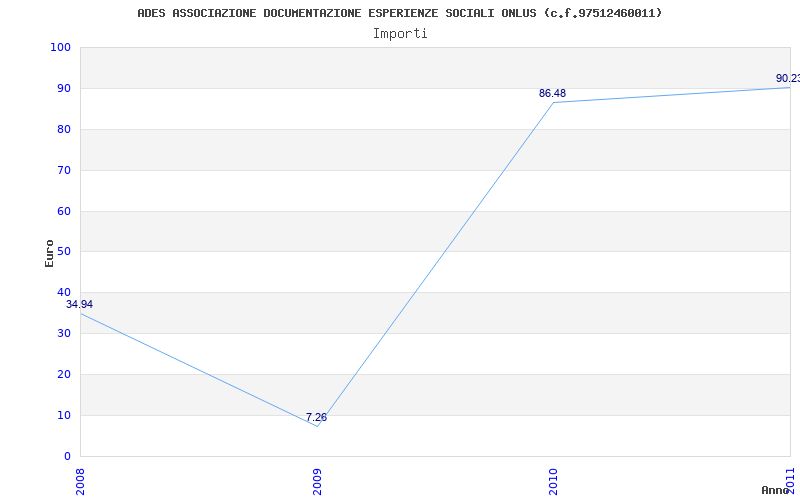The image size is (800, 500).
Task: Click the ADES ASSOCIAZIONE chart title
Action: [x=400, y=13]
